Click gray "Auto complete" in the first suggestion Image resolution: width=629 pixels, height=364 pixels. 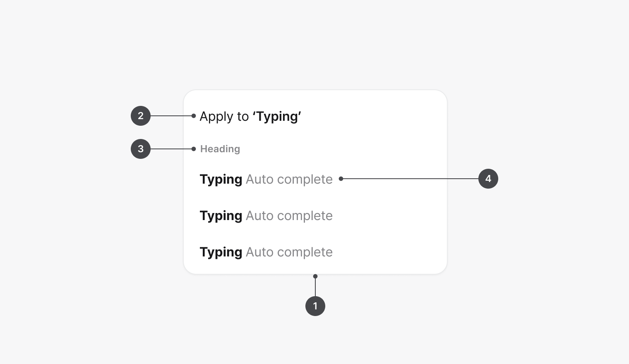click(289, 180)
